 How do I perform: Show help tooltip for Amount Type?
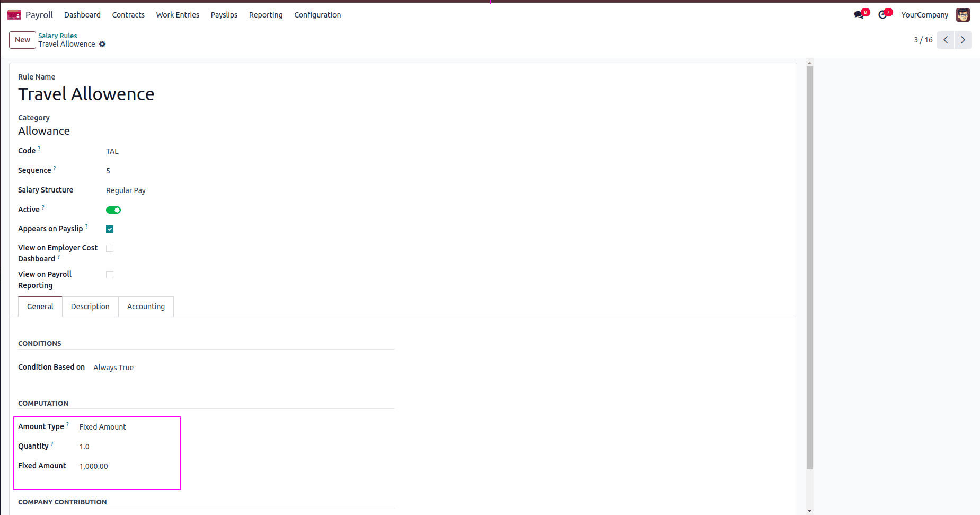click(67, 424)
